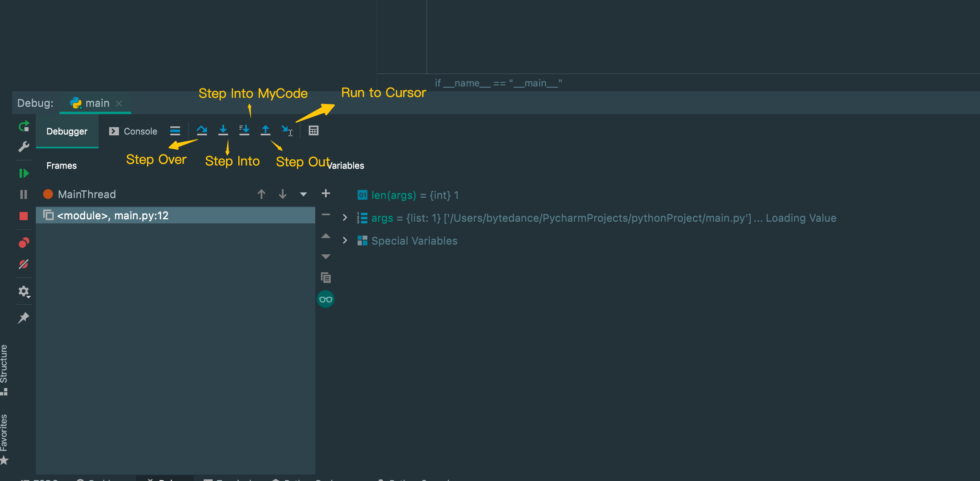Image resolution: width=980 pixels, height=481 pixels.
Task: Open debugger settings gear
Action: pos(24,291)
